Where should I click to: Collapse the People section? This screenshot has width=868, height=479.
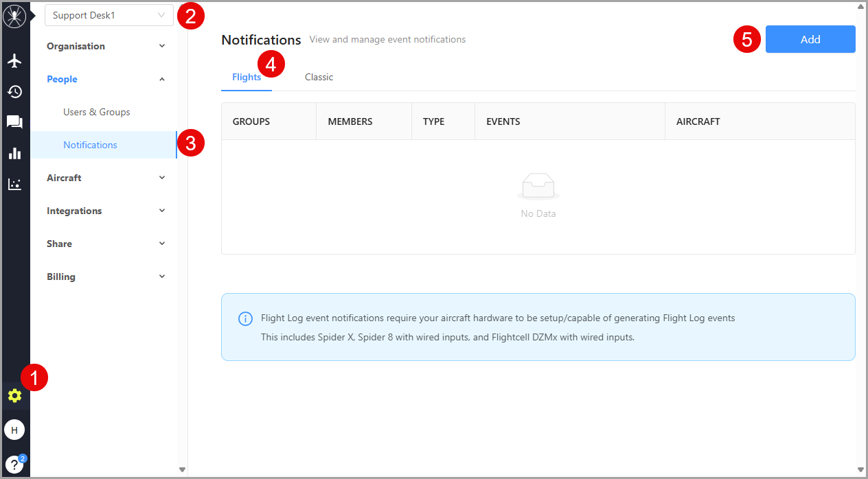click(106, 79)
